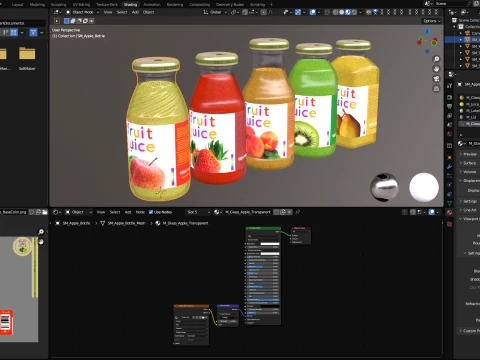Click the Base Color swatch on Principled BSDF
This screenshot has height=360, width=480.
(270, 244)
